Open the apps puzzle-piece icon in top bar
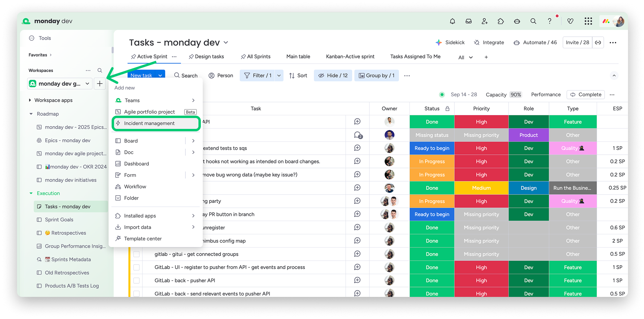Image resolution: width=644 pixels, height=319 pixels. (x=501, y=21)
